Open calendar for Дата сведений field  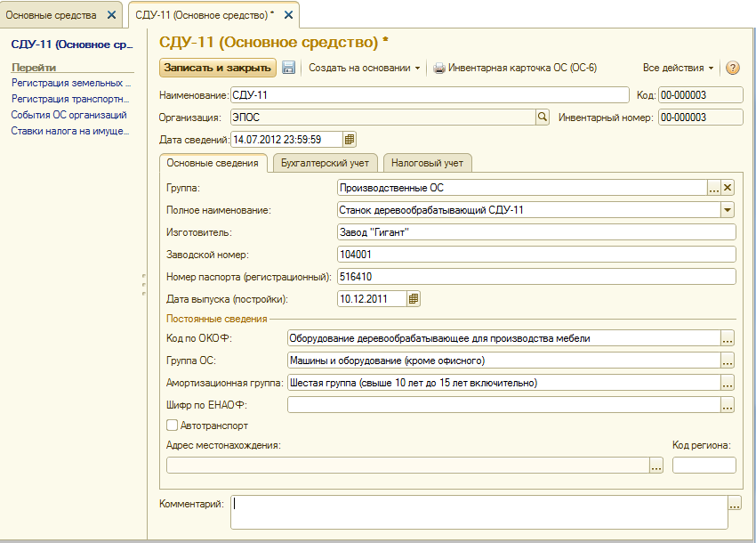click(350, 139)
